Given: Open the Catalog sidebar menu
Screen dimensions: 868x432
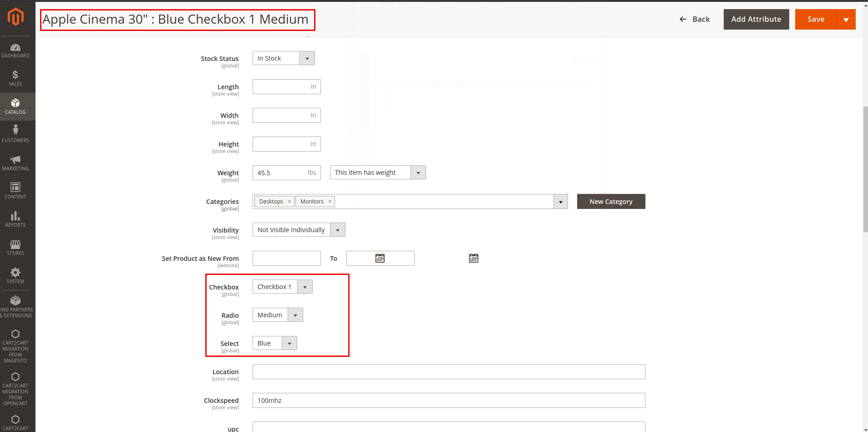Looking at the screenshot, I should coord(15,107).
